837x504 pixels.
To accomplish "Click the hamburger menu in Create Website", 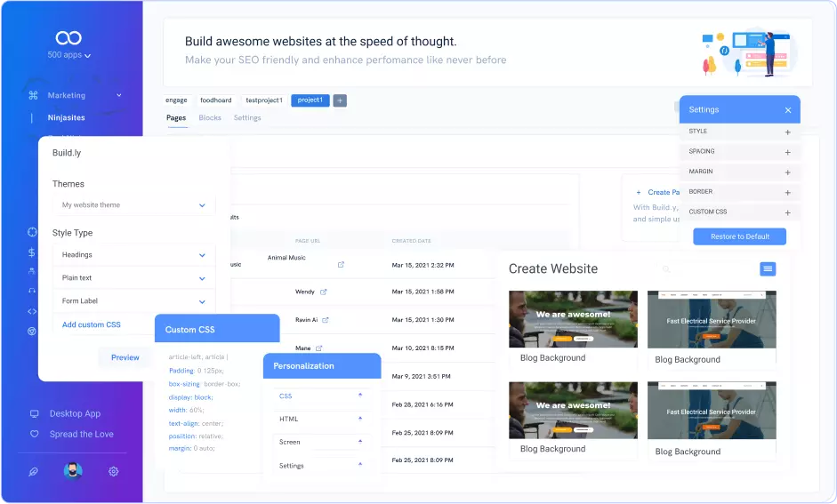I will click(768, 268).
